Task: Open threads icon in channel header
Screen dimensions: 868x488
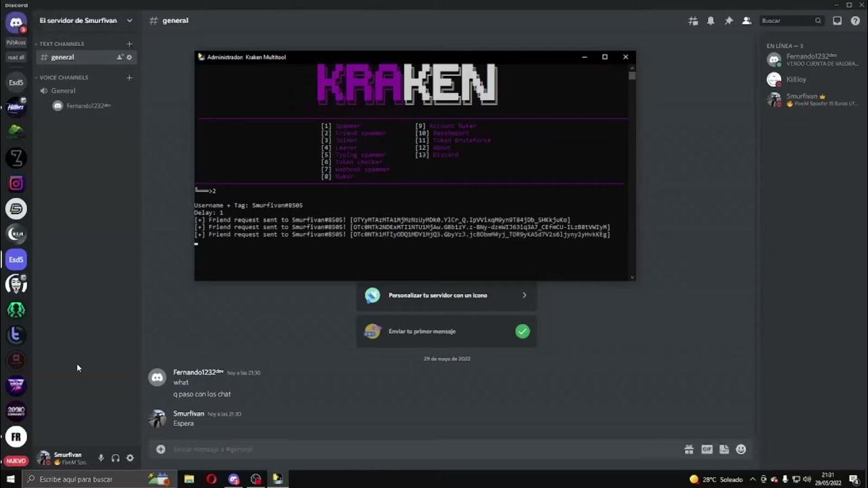Action: click(693, 21)
